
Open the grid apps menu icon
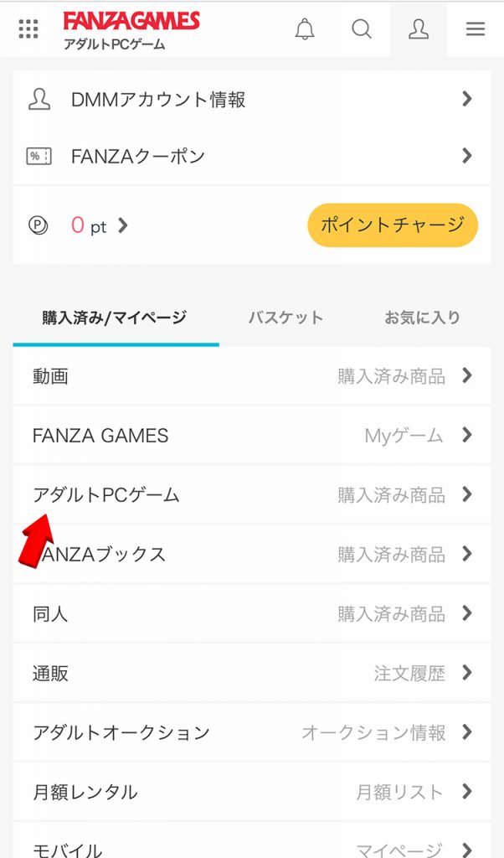[x=28, y=29]
